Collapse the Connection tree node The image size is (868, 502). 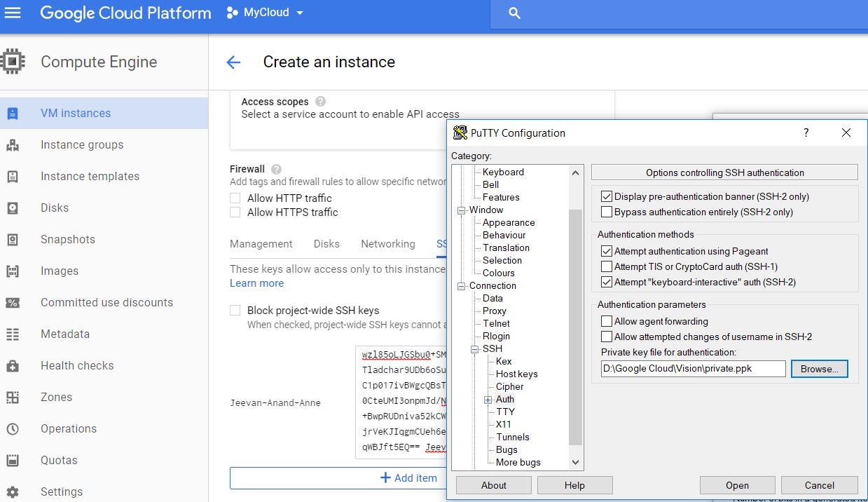(462, 286)
